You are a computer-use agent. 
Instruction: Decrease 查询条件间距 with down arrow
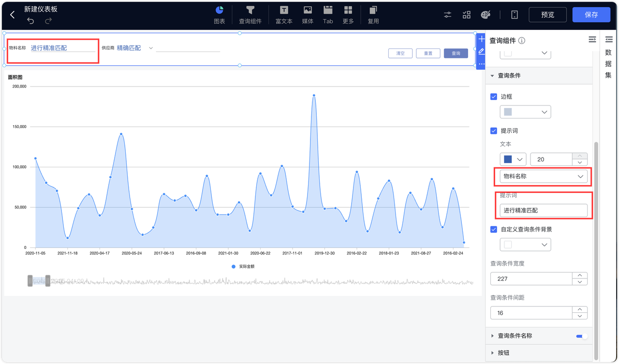point(580,316)
